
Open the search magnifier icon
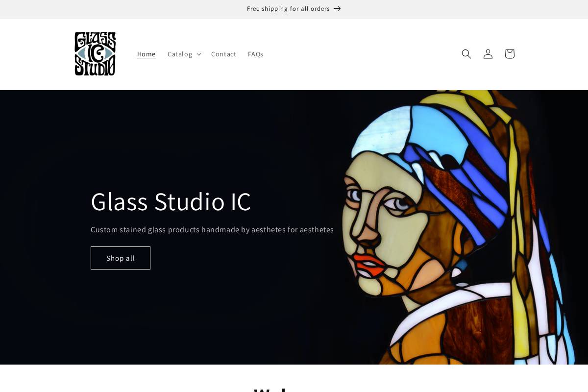click(x=466, y=54)
